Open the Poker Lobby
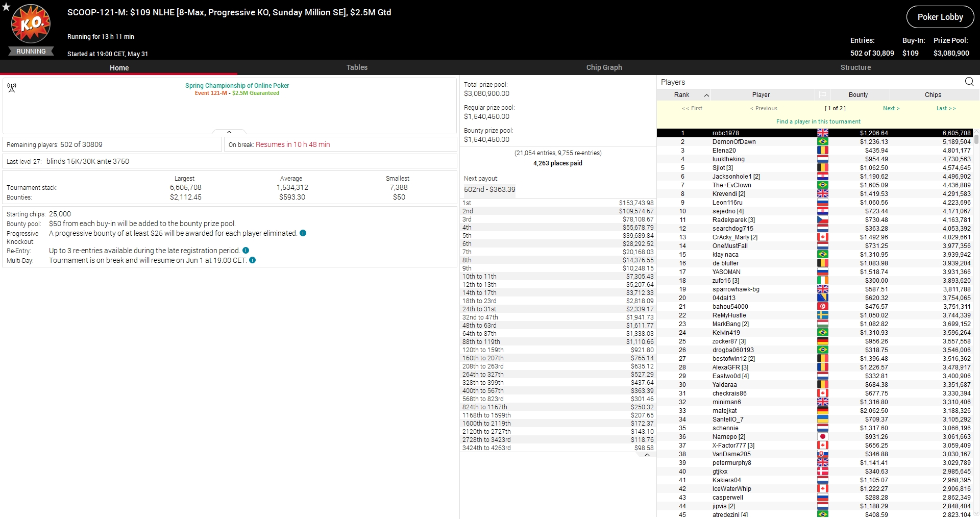Image resolution: width=980 pixels, height=519 pixels. 940,17
